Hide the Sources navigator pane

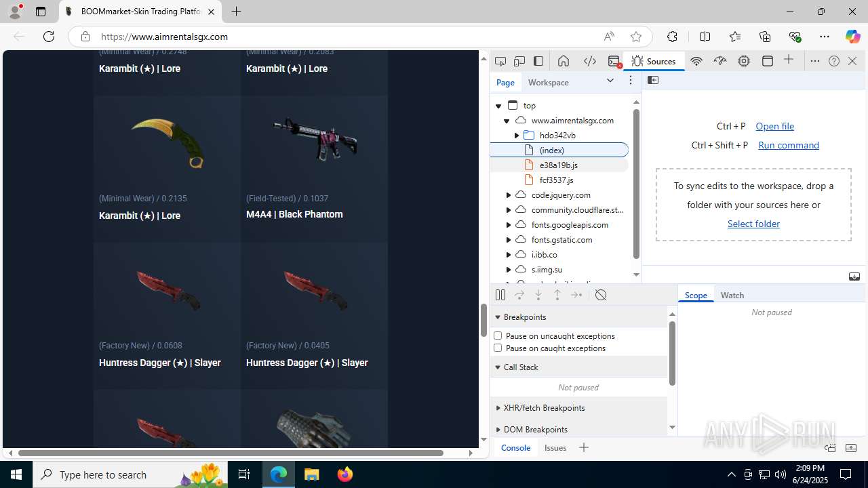pyautogui.click(x=653, y=80)
